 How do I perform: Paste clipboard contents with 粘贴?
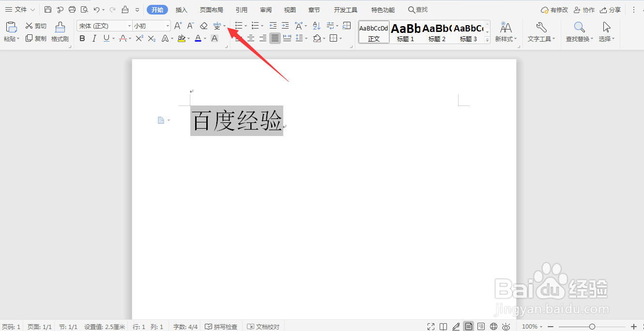coord(12,32)
